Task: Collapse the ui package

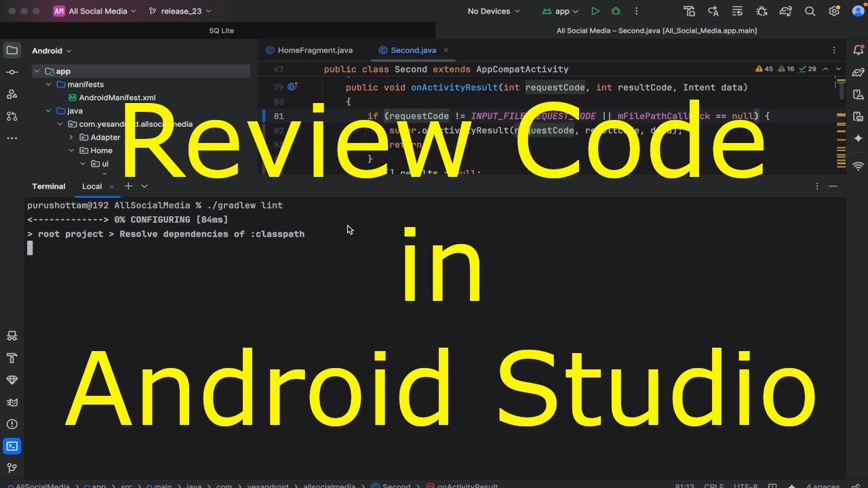Action: tap(83, 163)
